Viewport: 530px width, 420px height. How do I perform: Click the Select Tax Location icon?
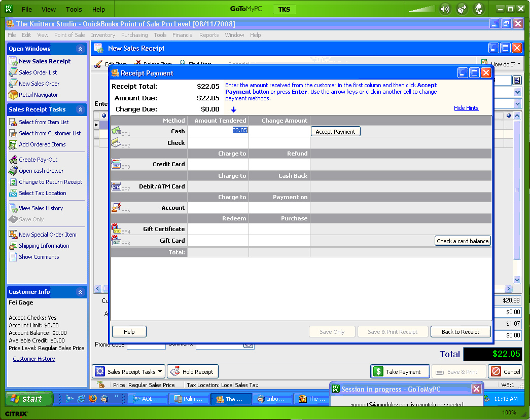pos(13,193)
